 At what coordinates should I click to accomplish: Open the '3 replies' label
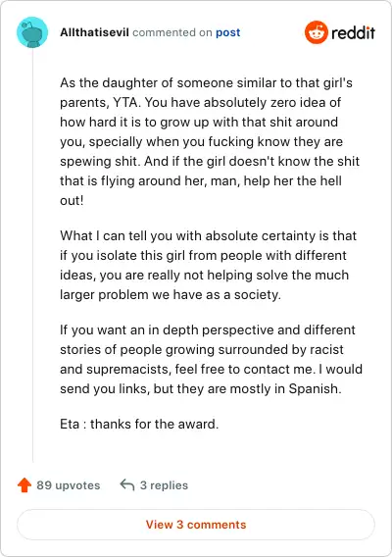(164, 485)
